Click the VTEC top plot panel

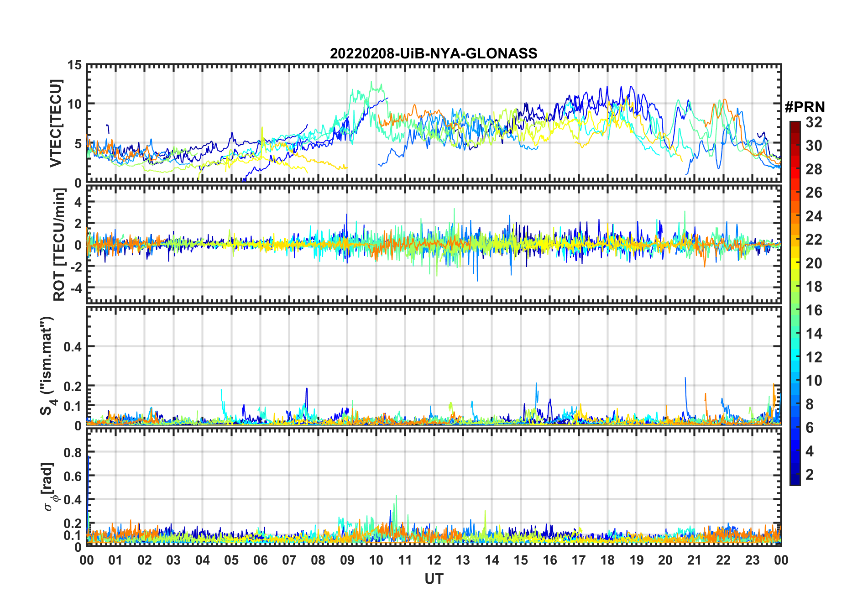(434, 124)
